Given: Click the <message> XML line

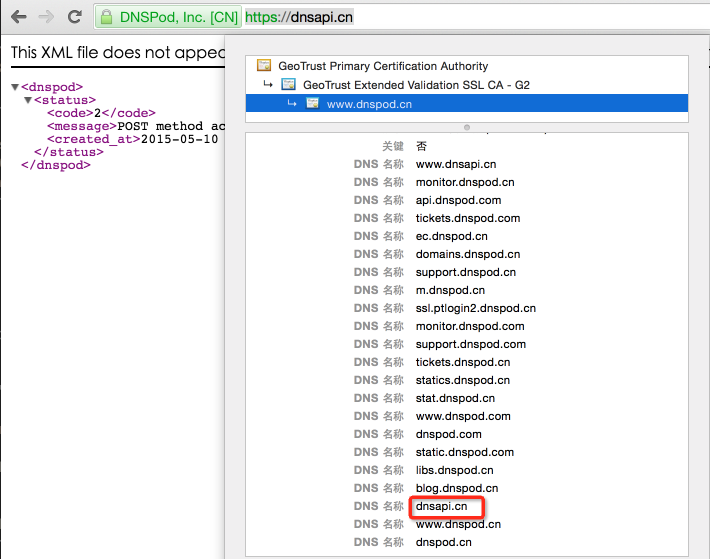Looking at the screenshot, I should 136,126.
